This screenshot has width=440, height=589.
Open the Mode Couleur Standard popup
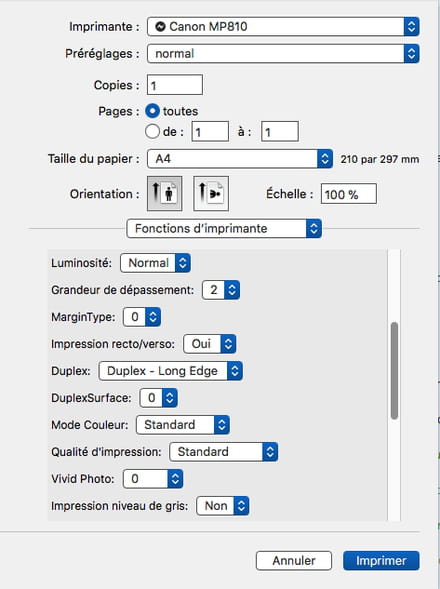(x=183, y=425)
